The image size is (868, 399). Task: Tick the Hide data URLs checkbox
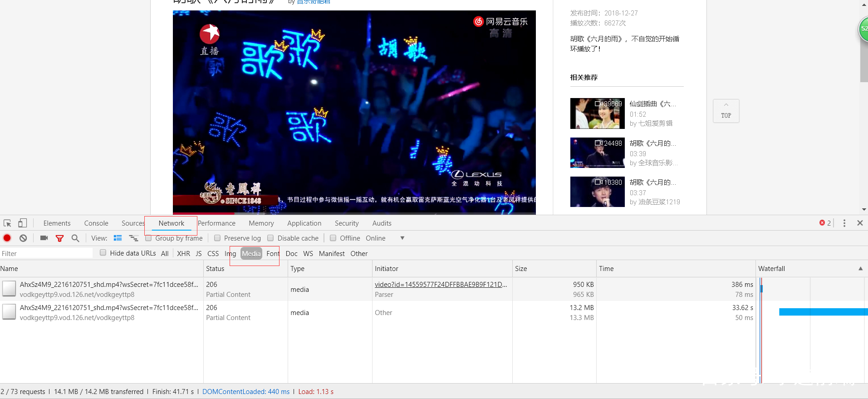tap(103, 253)
